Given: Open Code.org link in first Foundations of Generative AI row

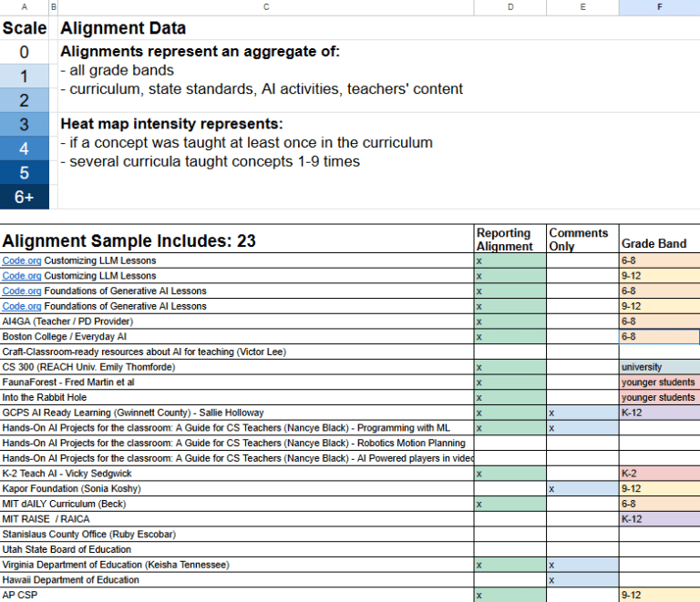Looking at the screenshot, I should pyautogui.click(x=21, y=291).
